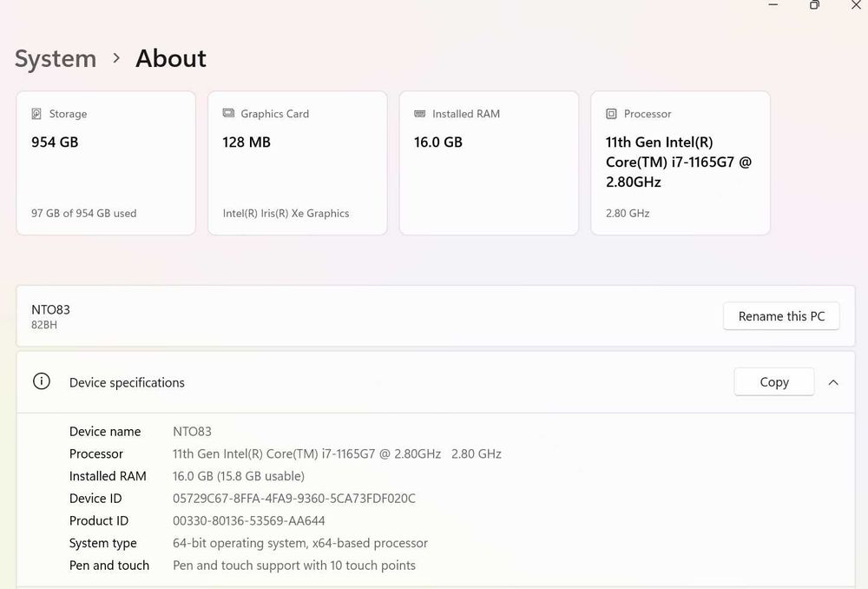
Task: Go back to System in breadcrumb
Action: coord(56,58)
